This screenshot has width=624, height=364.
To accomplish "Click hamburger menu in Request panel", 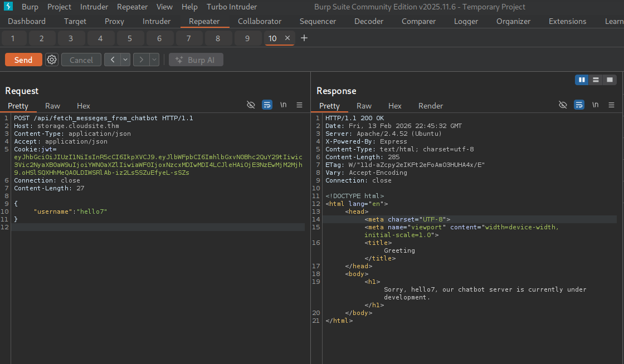I will coord(299,105).
